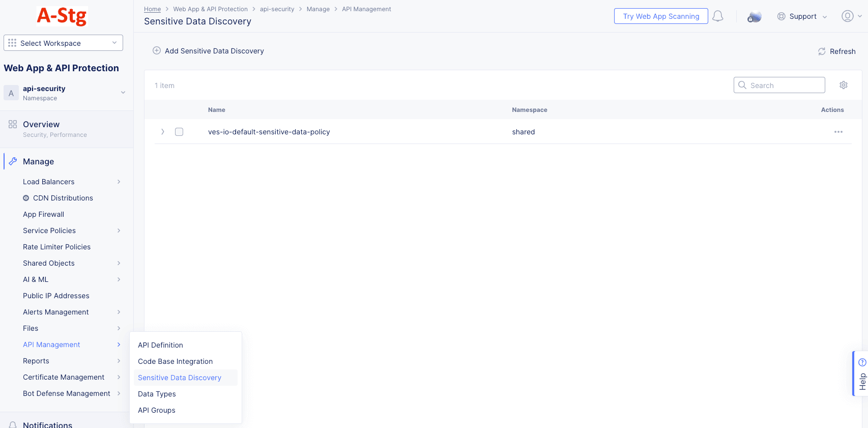868x428 pixels.
Task: Click the Manage wrench icon
Action: [x=13, y=161]
